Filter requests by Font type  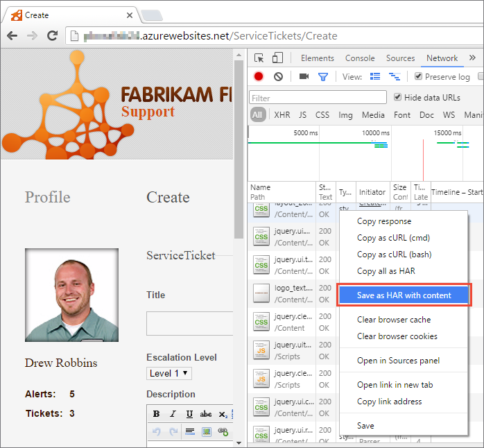[402, 115]
